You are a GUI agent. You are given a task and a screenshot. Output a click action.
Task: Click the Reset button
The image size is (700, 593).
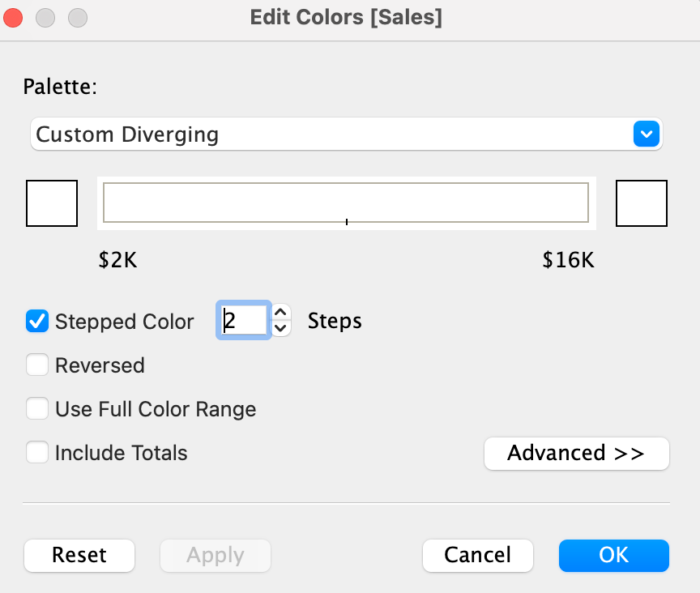click(79, 556)
